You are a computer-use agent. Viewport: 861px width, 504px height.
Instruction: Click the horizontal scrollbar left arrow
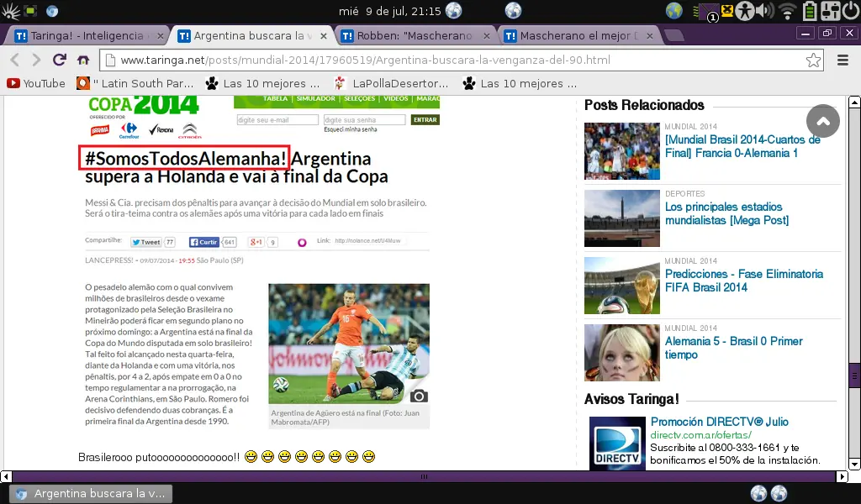pos(6,476)
